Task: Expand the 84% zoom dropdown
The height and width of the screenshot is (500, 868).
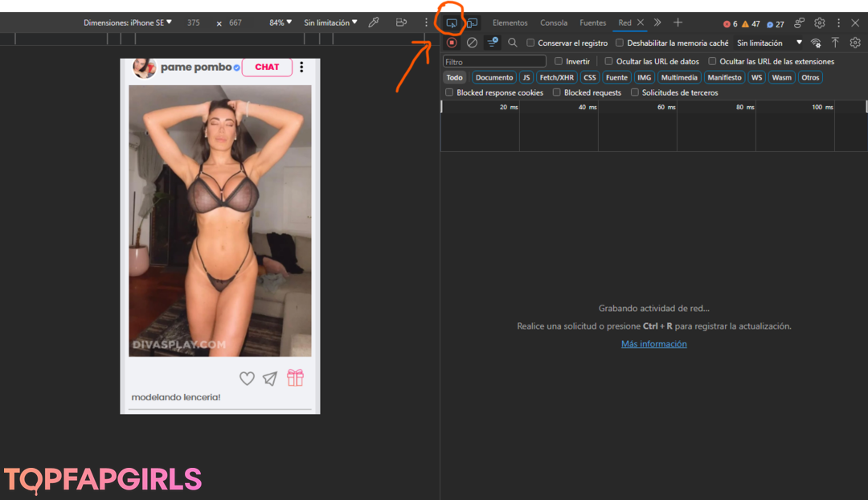Action: click(x=280, y=23)
